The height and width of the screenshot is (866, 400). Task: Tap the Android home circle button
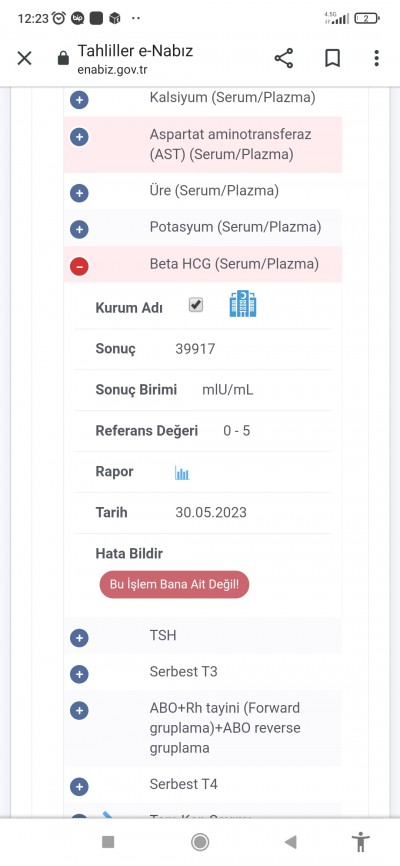(199, 842)
